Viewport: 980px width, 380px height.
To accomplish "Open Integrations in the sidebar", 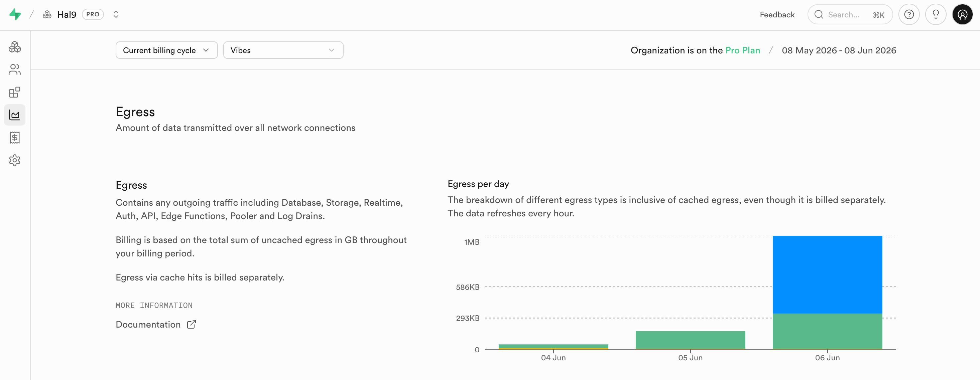I will point(15,92).
